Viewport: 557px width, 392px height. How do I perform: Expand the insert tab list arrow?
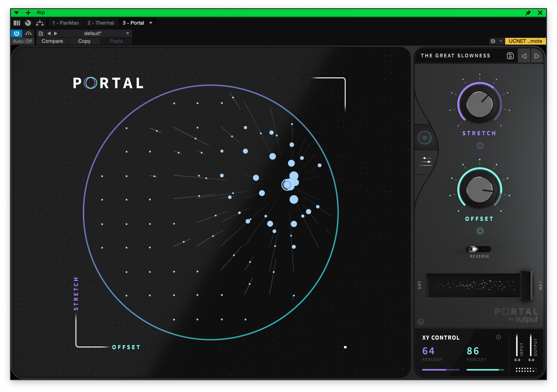[x=151, y=23]
